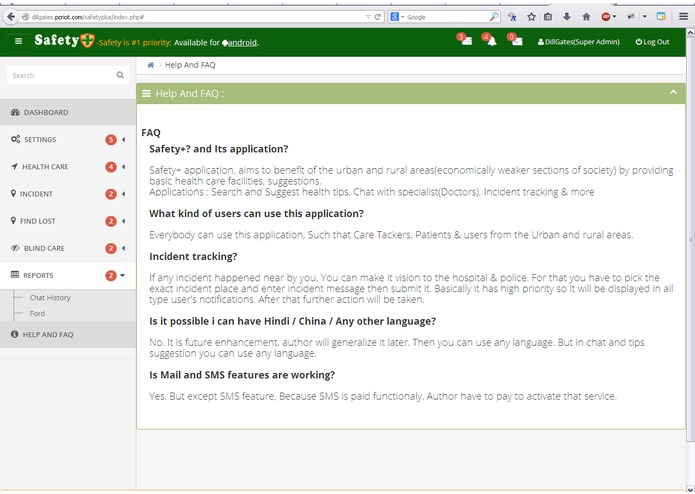Click the scrollbar down arrow

tap(690, 489)
